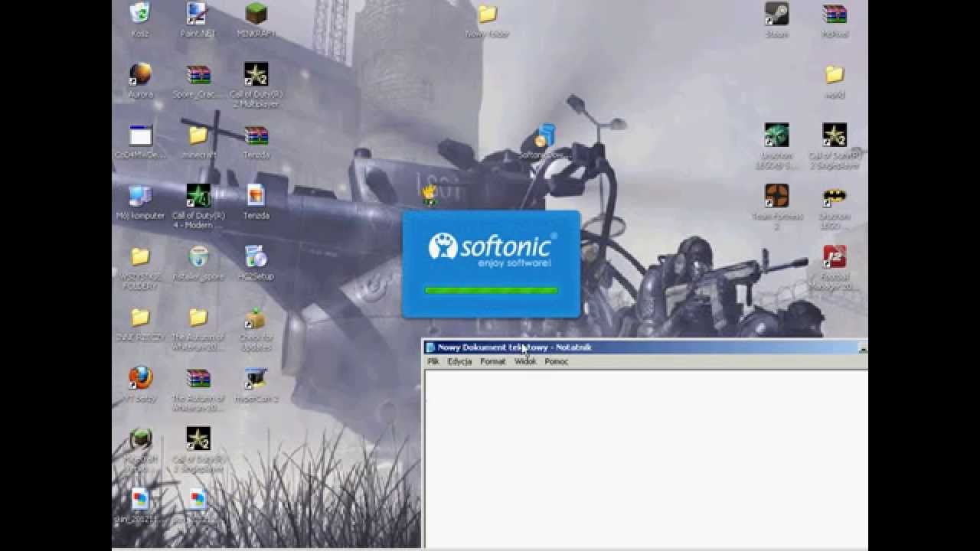The height and width of the screenshot is (551, 980).
Task: Open the minecraft folder on desktop
Action: click(x=198, y=135)
